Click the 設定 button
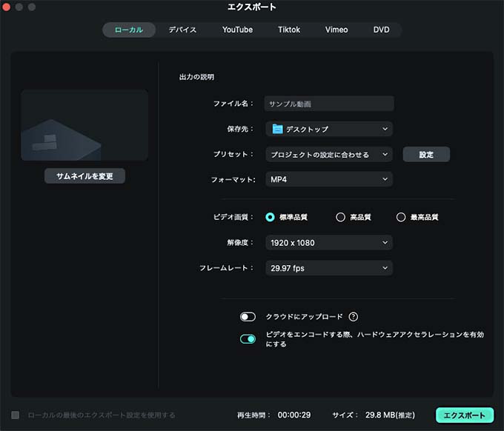Screen dimensions: 504x431 (426, 155)
